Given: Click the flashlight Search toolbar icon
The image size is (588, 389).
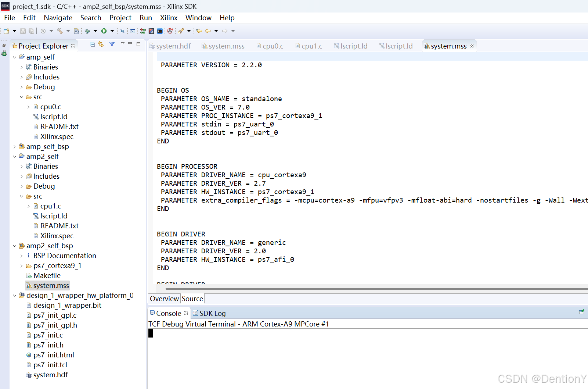Looking at the screenshot, I should coord(181,31).
